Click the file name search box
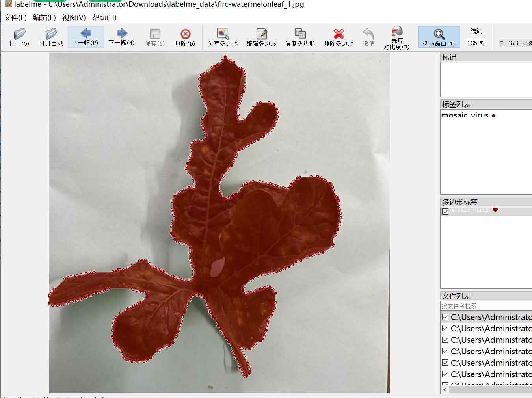 point(485,306)
